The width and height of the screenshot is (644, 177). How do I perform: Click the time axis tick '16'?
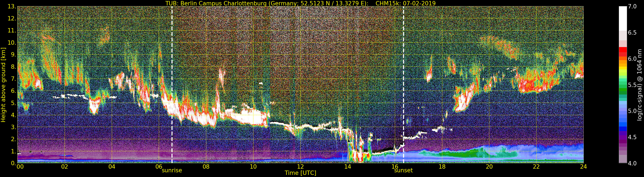pos(395,167)
